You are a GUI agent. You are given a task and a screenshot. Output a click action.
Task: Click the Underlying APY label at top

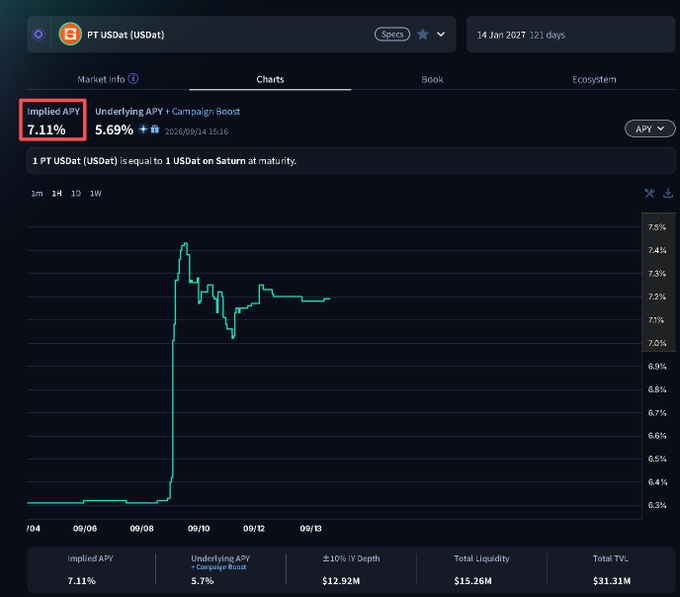click(129, 111)
